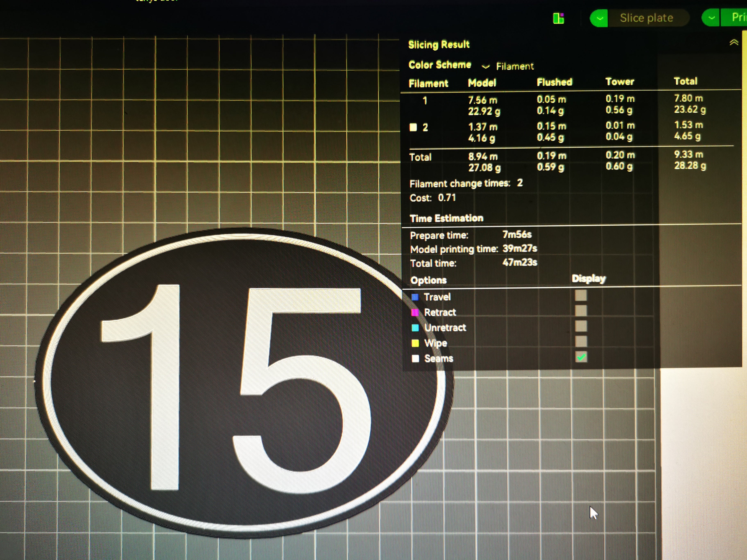Click the green plate layout icon

(558, 18)
